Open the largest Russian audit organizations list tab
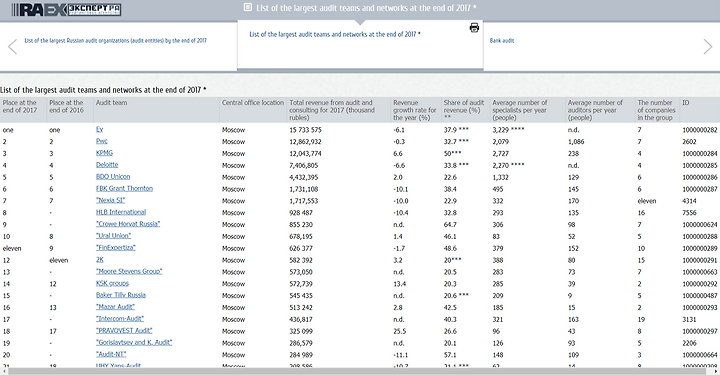 click(x=115, y=40)
